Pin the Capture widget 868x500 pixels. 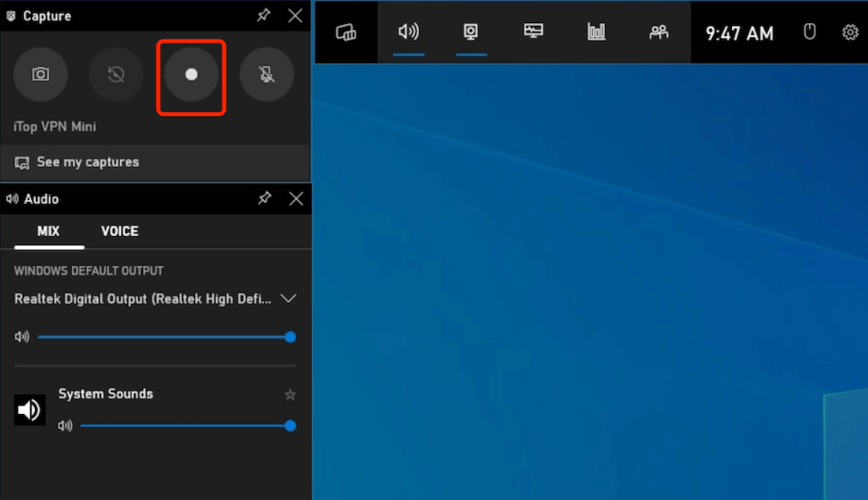click(264, 16)
